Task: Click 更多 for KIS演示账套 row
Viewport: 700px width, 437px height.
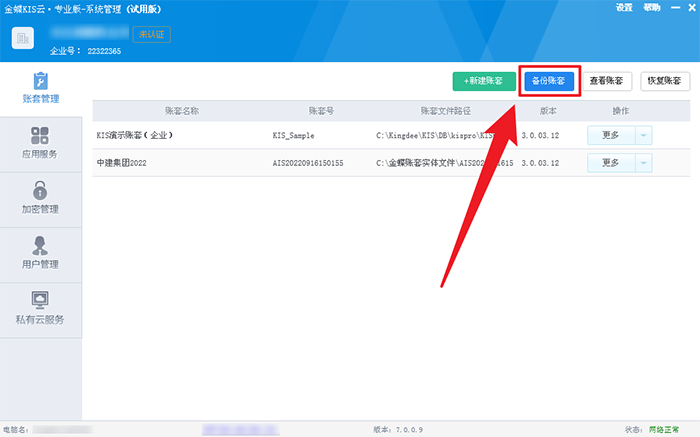Action: (x=610, y=134)
